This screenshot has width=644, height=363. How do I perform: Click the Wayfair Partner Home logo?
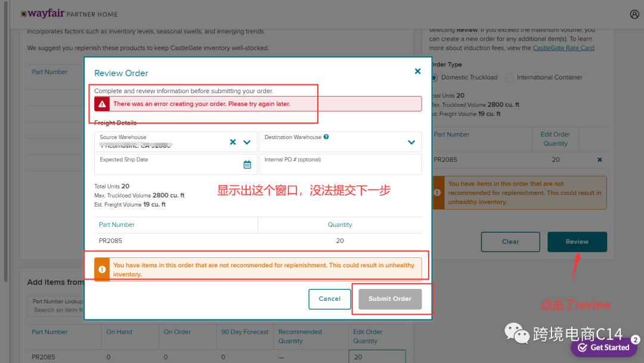pyautogui.click(x=43, y=13)
